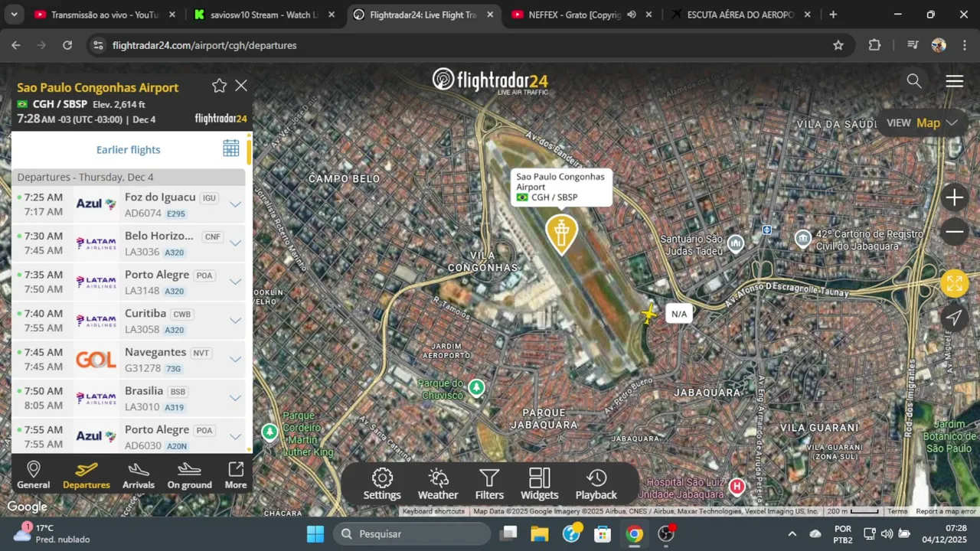Click the GOL logo on Navegantes row
This screenshot has height=551, width=980.
[96, 359]
